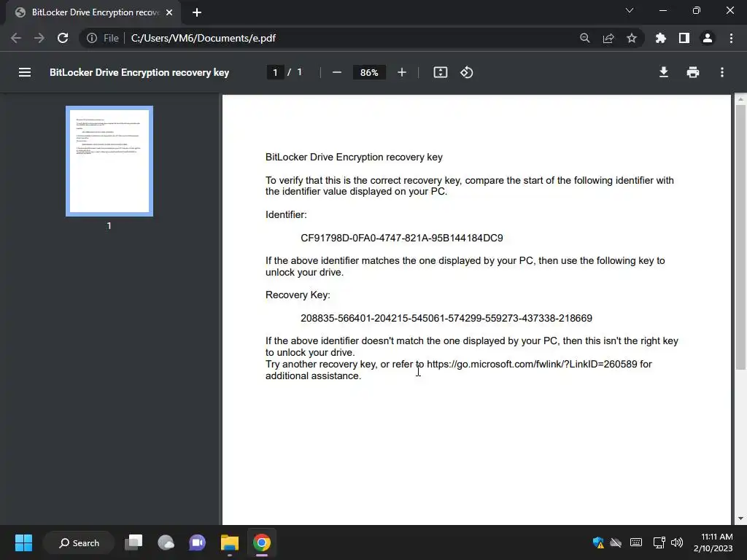Viewport: 747px width, 560px height.
Task: Open Task View on the taskbar
Action: [x=133, y=542]
